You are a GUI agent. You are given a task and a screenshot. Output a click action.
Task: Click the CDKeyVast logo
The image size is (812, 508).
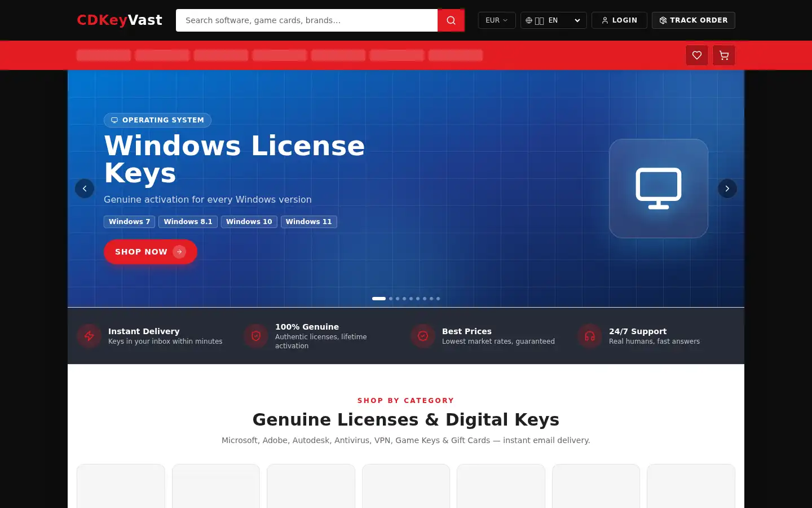click(120, 20)
